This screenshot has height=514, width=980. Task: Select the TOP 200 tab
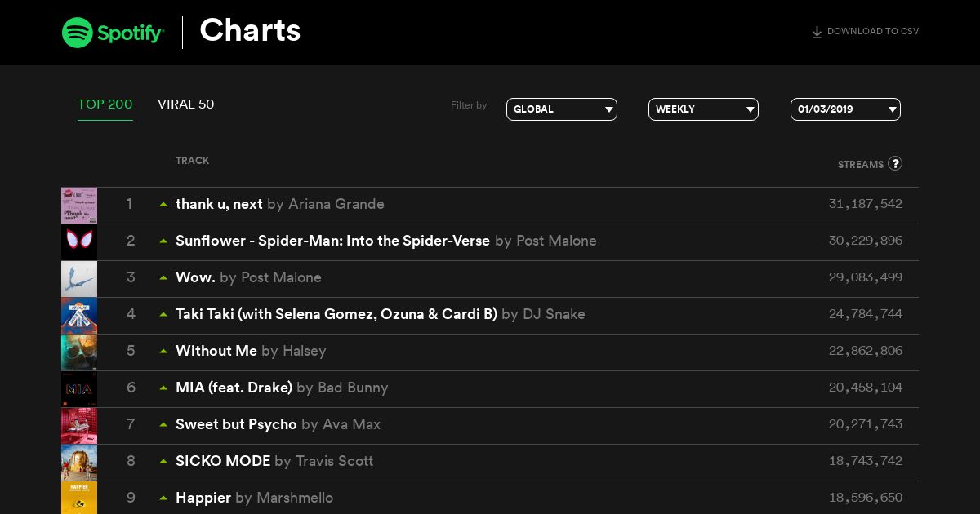pos(105,104)
